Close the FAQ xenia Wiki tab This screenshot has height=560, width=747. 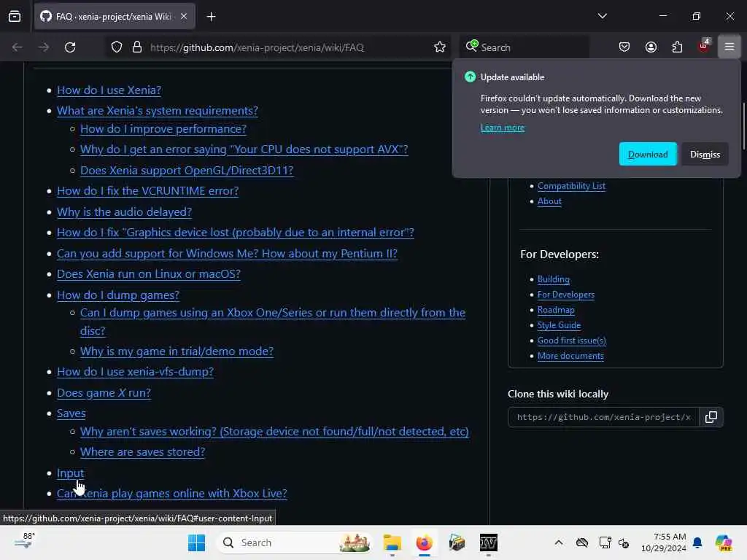click(184, 17)
